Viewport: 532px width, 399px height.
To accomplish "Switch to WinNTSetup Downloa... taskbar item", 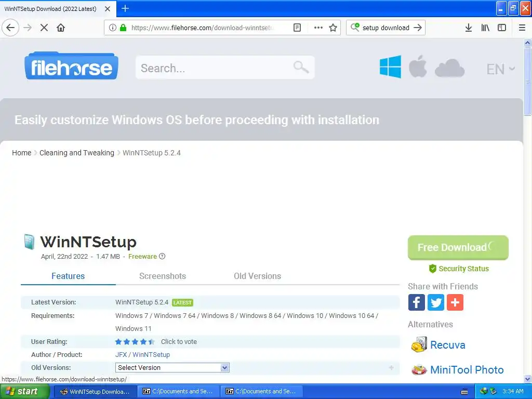I will point(96,392).
